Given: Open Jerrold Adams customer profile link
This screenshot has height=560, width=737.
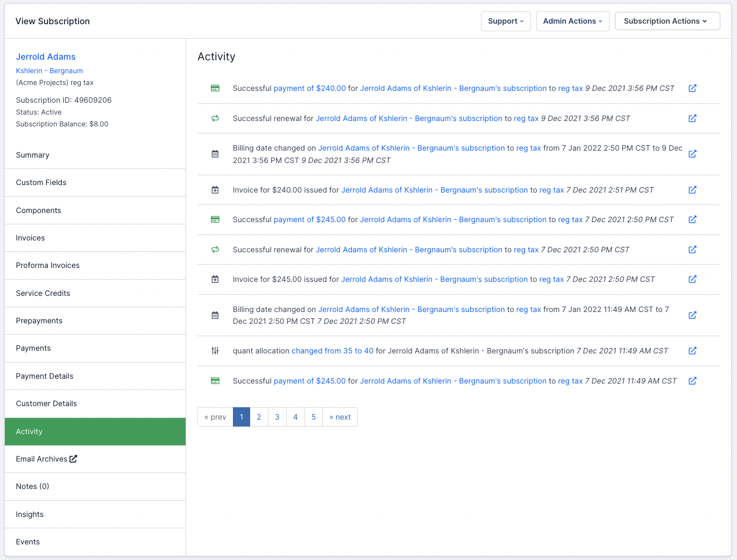Looking at the screenshot, I should 46,56.
